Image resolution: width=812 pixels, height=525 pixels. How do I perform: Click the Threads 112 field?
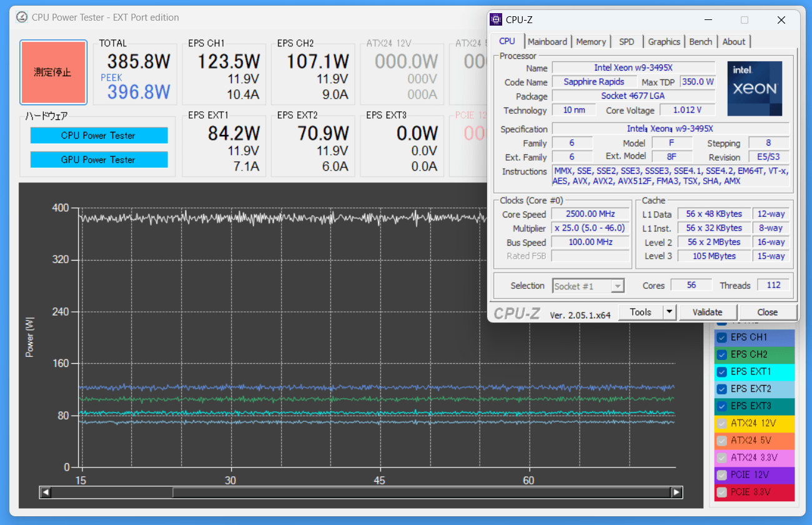pyautogui.click(x=773, y=285)
